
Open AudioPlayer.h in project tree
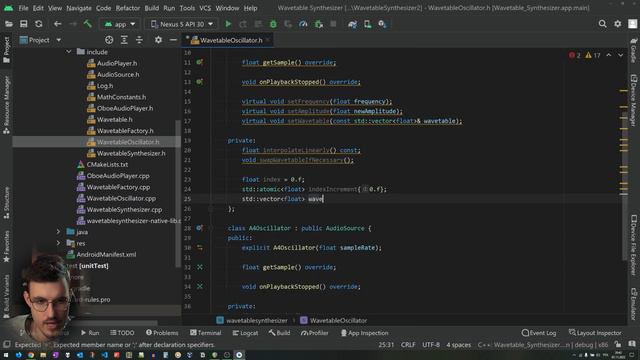coord(117,63)
